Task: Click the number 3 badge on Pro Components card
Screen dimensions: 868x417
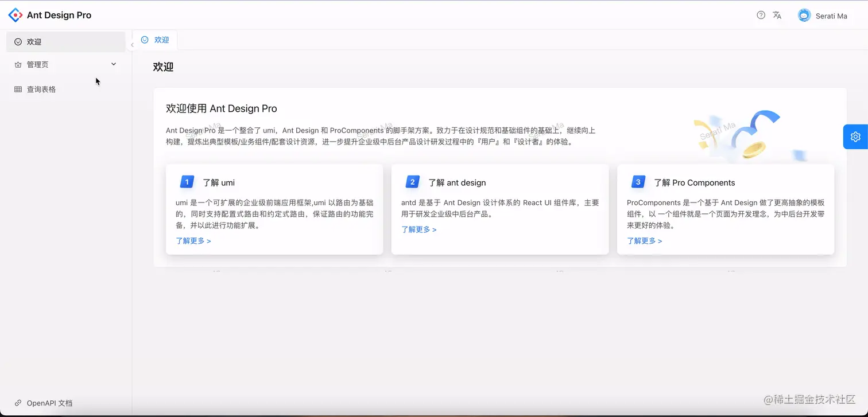Action: (638, 182)
